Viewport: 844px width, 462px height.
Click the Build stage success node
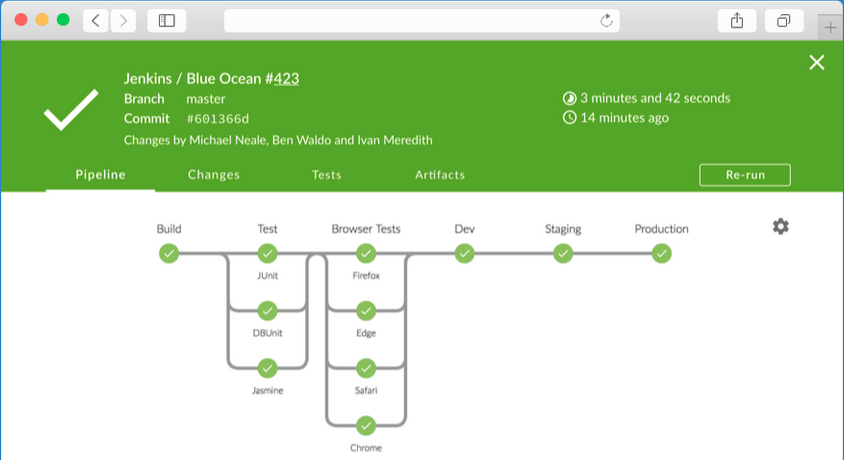(169, 253)
